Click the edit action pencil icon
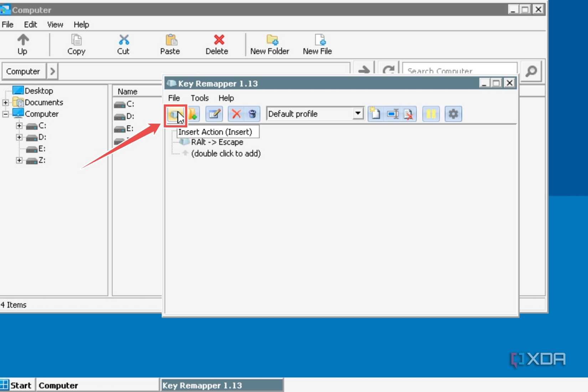The height and width of the screenshot is (392, 588). click(x=214, y=114)
